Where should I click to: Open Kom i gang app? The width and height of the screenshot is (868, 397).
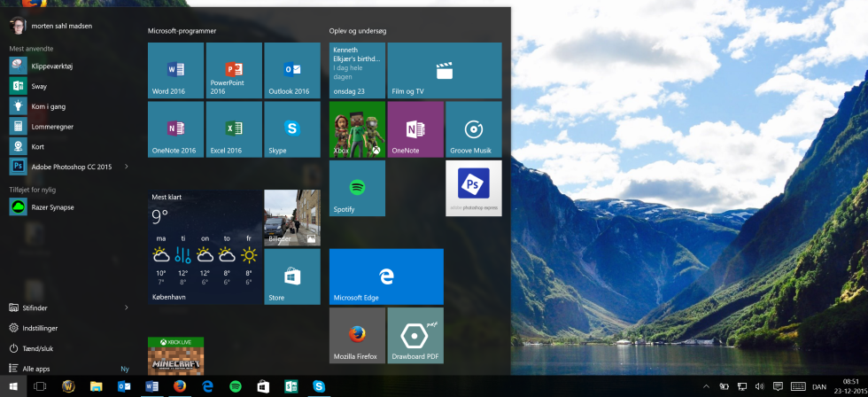pyautogui.click(x=69, y=106)
